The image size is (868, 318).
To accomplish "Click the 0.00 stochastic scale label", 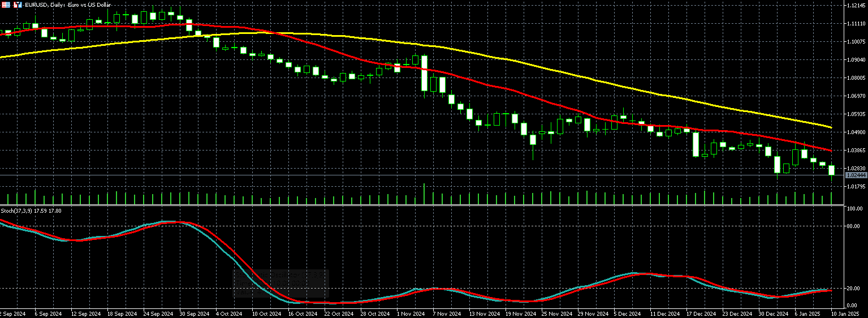I will (x=853, y=306).
